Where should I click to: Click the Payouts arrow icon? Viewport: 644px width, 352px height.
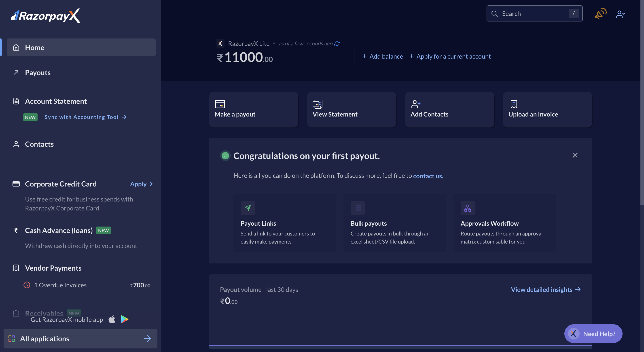16,72
